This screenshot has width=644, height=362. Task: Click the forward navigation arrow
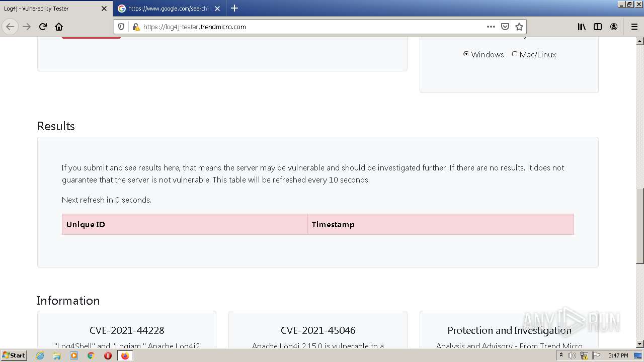pyautogui.click(x=27, y=27)
